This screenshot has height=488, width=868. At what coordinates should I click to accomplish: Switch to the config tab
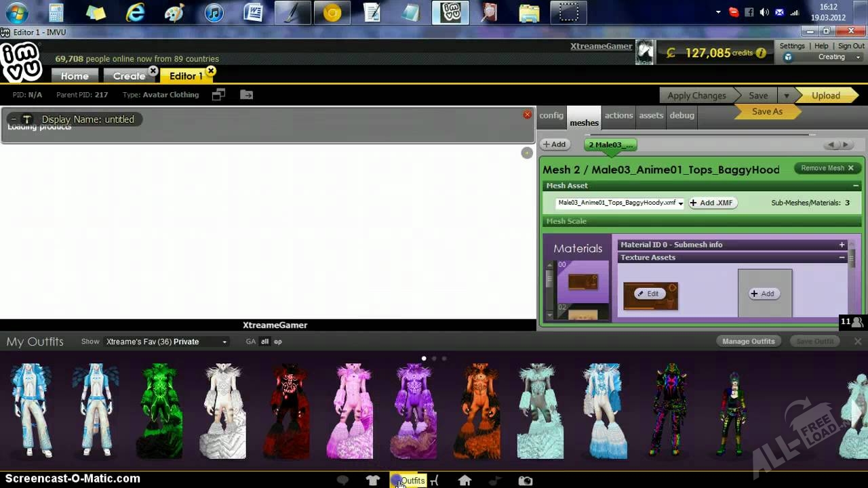551,115
